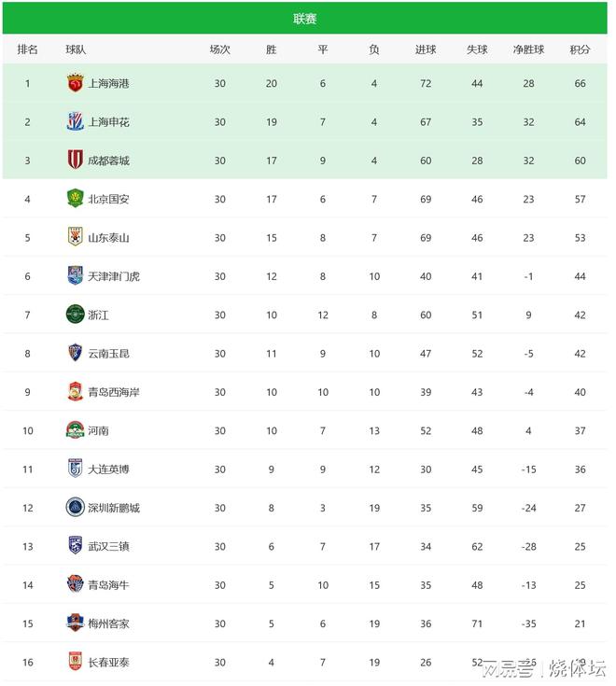Click the Tianjin Jinmen Tiger (天津津门虎) crest
Screen dimensions: 616x686
coord(75,276)
